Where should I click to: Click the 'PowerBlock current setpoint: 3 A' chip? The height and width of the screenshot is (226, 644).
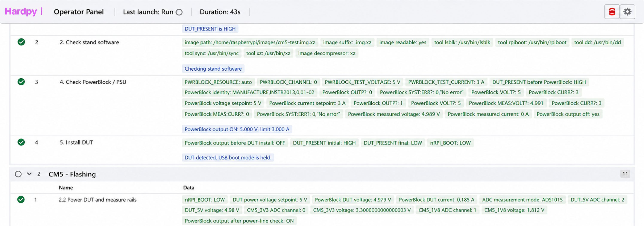point(307,103)
